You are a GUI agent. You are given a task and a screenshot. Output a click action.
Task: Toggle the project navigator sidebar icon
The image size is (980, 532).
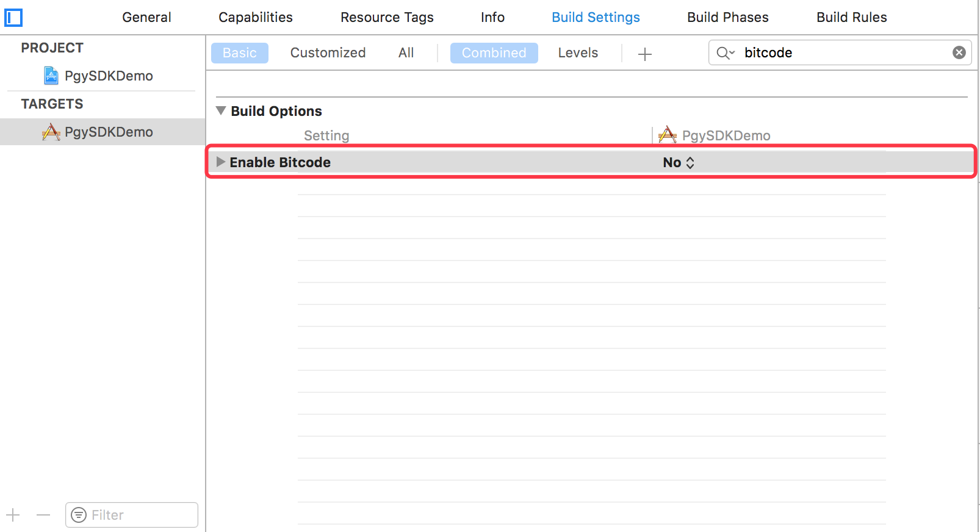click(x=13, y=18)
